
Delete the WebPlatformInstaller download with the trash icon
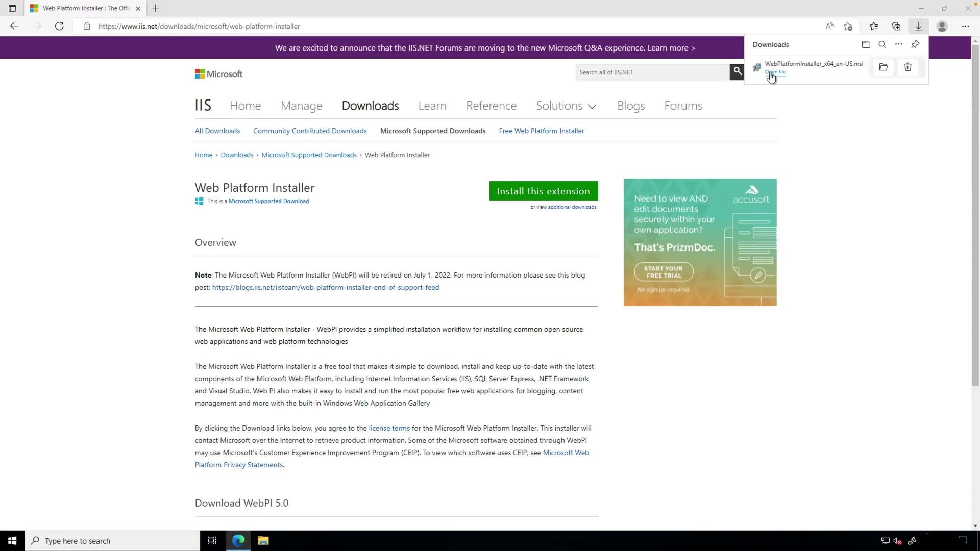(x=908, y=67)
